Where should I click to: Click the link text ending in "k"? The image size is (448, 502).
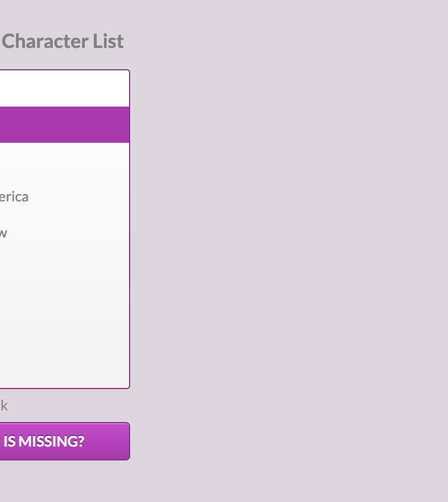4,406
